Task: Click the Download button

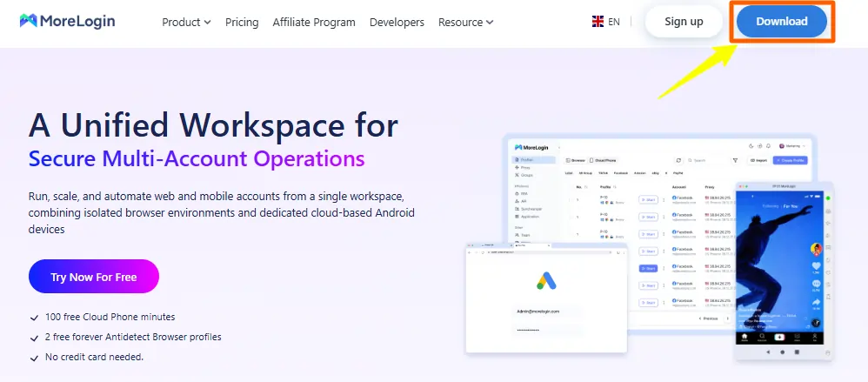Action: (782, 22)
